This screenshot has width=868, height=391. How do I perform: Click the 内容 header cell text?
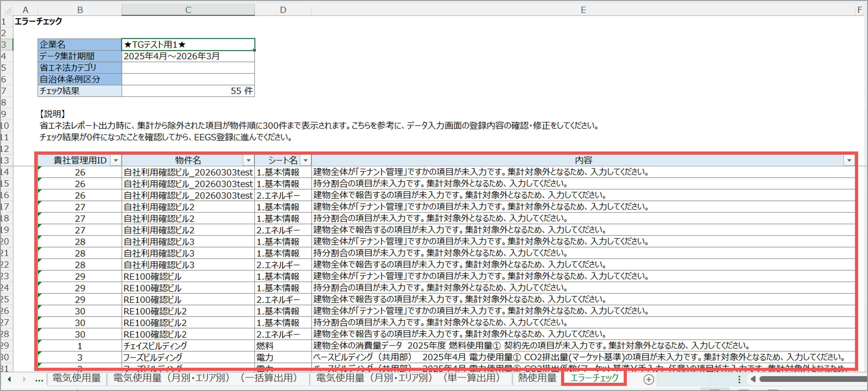coord(583,160)
